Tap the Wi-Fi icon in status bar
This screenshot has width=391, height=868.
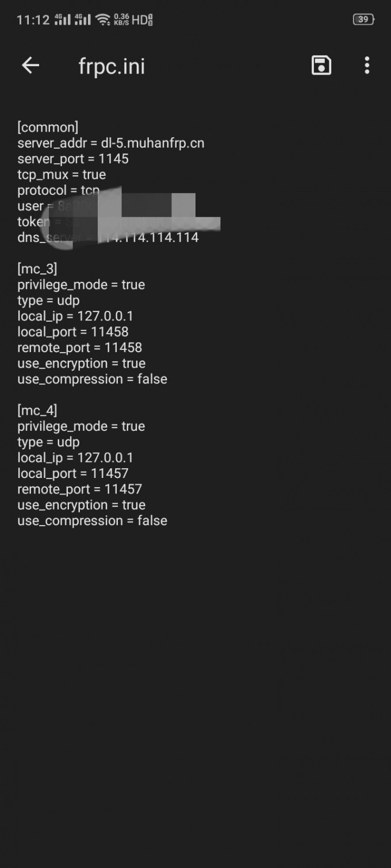pos(103,20)
